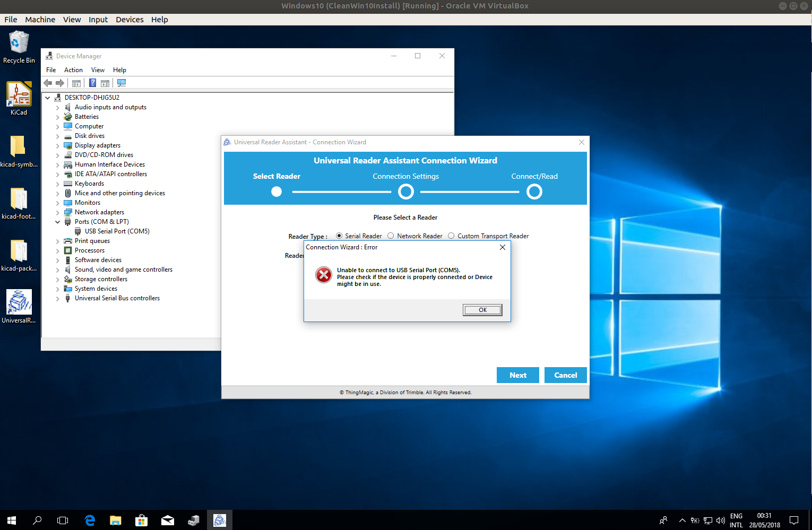This screenshot has width=812, height=530.
Task: Open Microsoft Store from the taskbar
Action: point(141,520)
